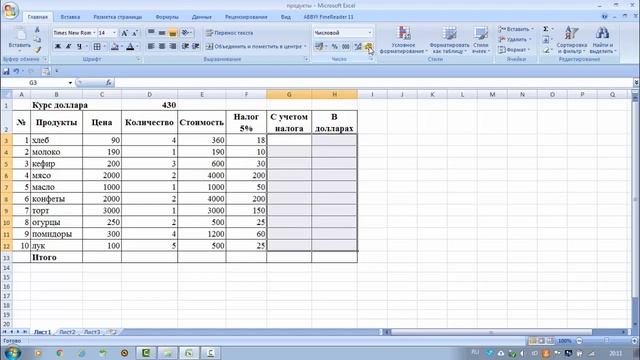Switch to the Формулы tab

167,17
